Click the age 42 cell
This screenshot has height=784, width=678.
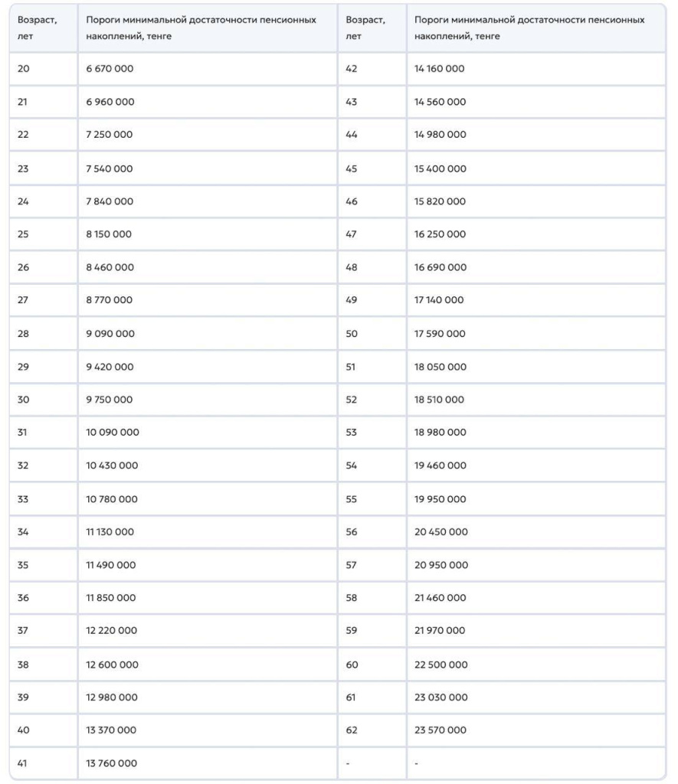pyautogui.click(x=372, y=69)
